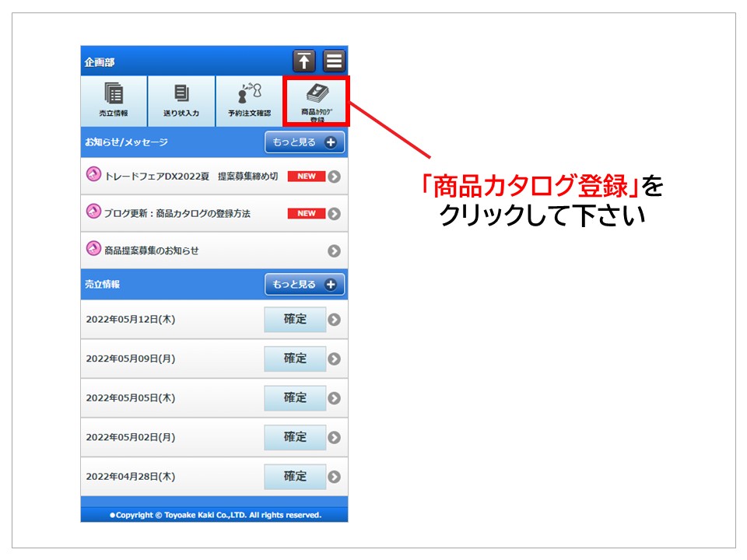Viewport: 747px width, 560px height.
Task: Click pink icon beside ブログ更新 notice
Action: (x=93, y=212)
